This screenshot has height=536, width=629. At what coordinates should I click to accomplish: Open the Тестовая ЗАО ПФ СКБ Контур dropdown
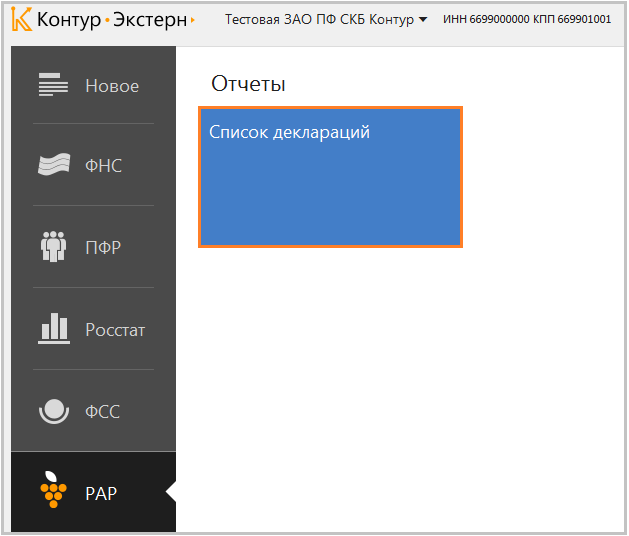pyautogui.click(x=326, y=19)
